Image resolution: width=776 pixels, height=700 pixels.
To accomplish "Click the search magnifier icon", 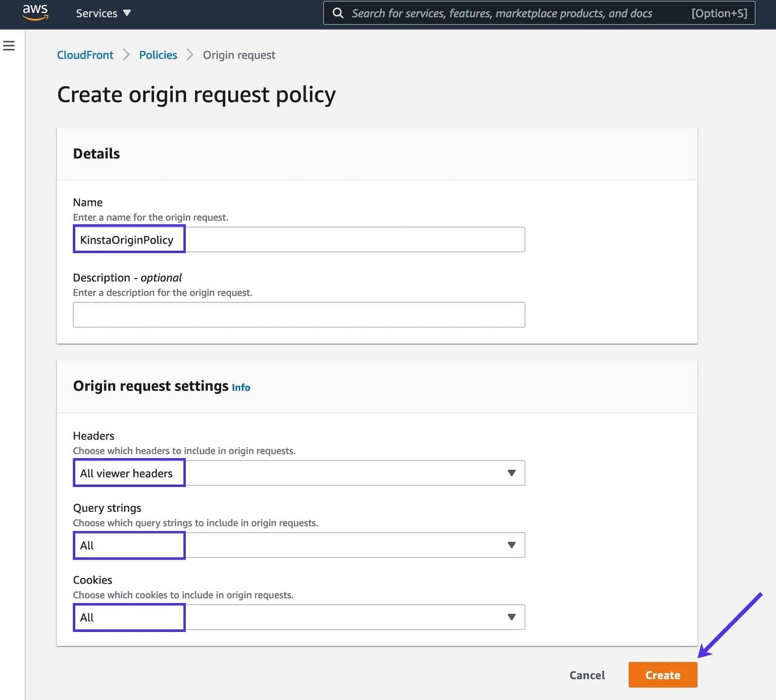I will coord(338,13).
